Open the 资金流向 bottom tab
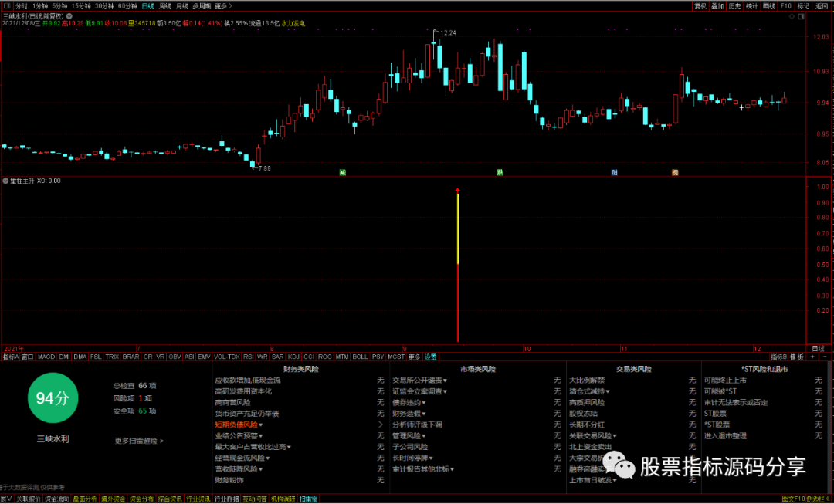The height and width of the screenshot is (504, 834). point(57,499)
